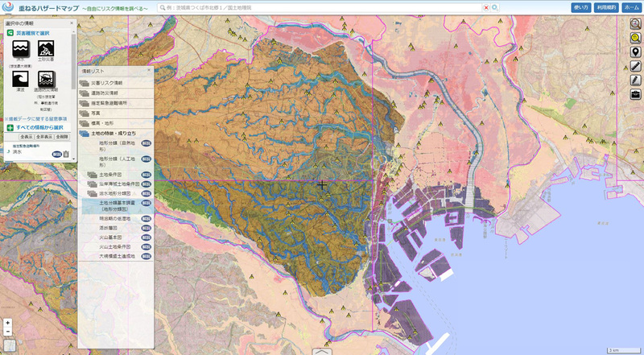Toggle the 火山土地条件図 layer
The height and width of the screenshot is (355, 644).
(114, 247)
